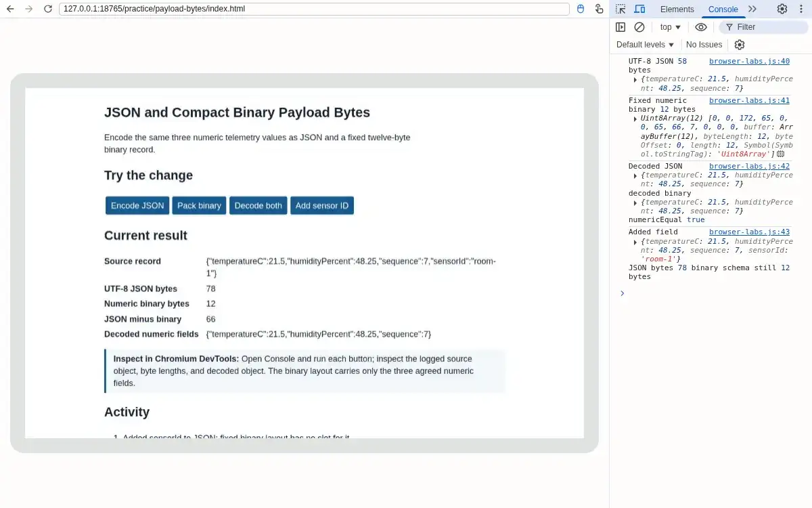Click the value 78 beside UTF-8 JSON bytes

click(211, 289)
